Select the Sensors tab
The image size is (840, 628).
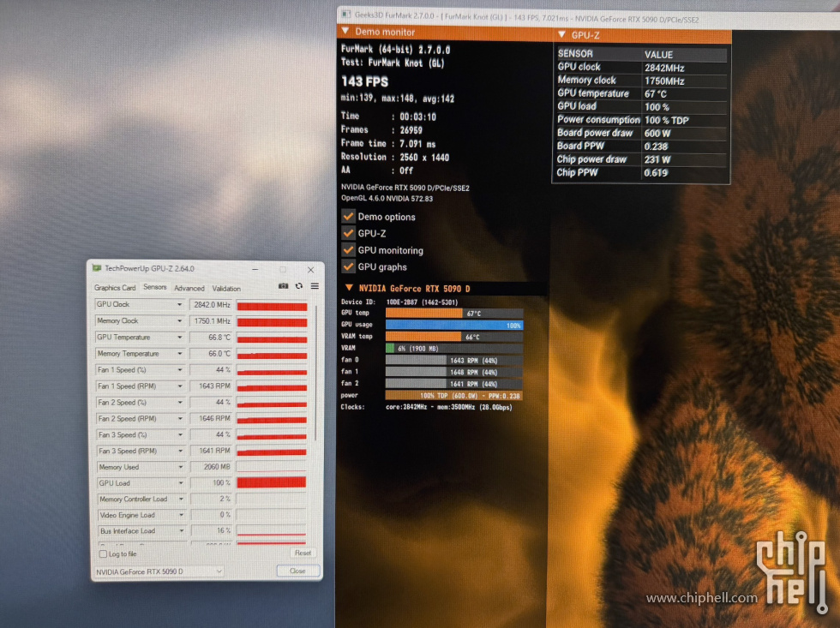pyautogui.click(x=155, y=287)
